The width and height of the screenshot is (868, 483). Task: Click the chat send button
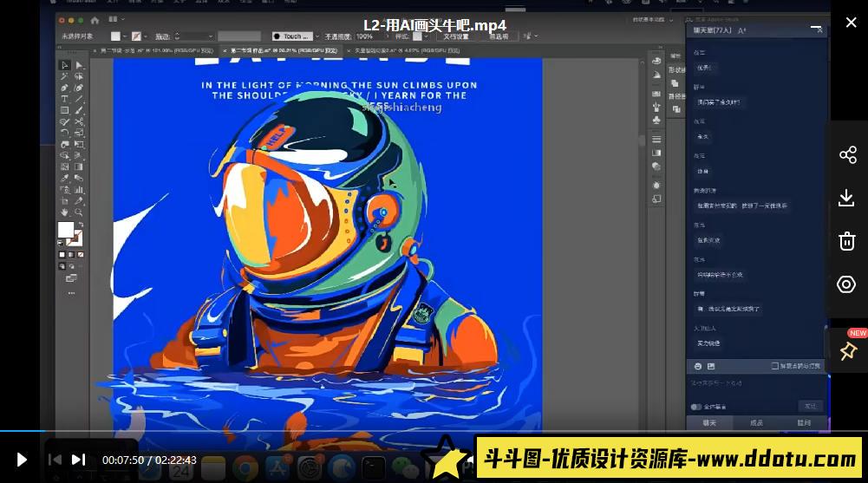(811, 406)
